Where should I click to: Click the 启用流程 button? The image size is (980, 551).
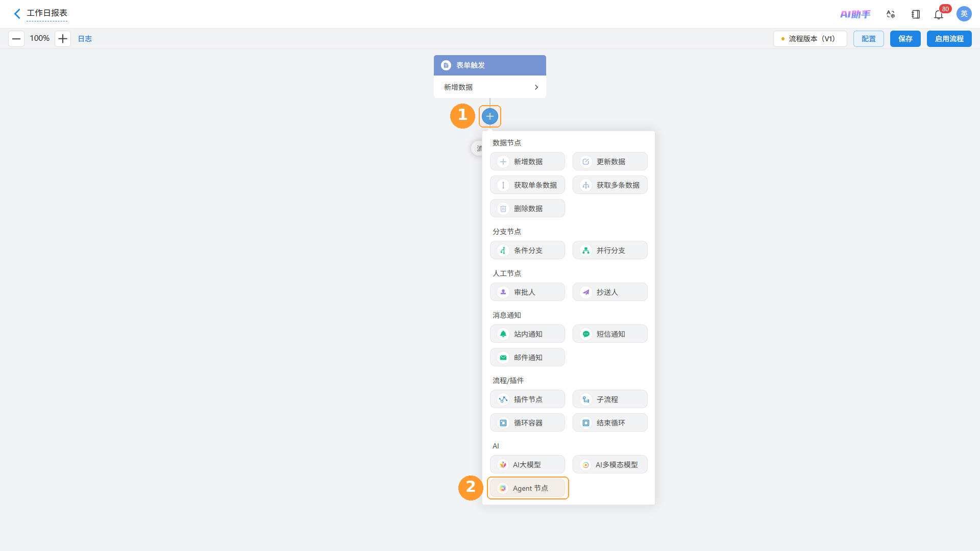point(949,39)
